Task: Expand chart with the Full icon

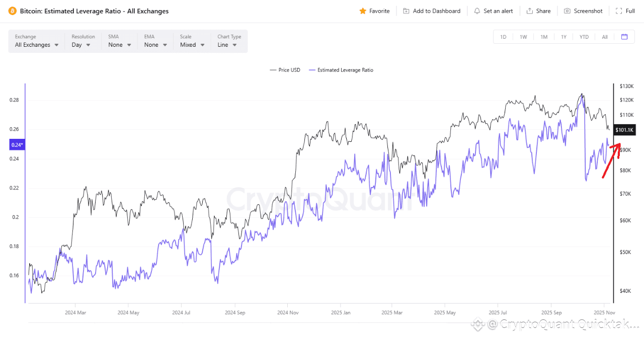Action: (619, 11)
